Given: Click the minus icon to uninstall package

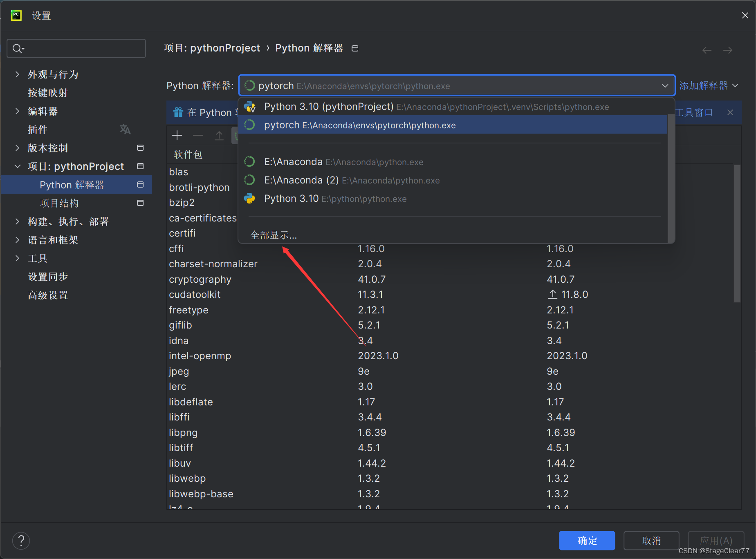Looking at the screenshot, I should [x=198, y=135].
